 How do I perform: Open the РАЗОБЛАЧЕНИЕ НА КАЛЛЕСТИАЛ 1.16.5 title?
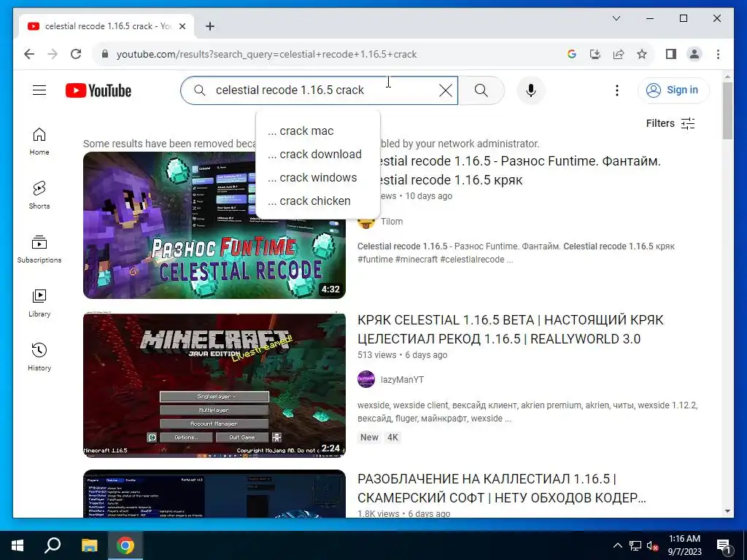[502, 489]
